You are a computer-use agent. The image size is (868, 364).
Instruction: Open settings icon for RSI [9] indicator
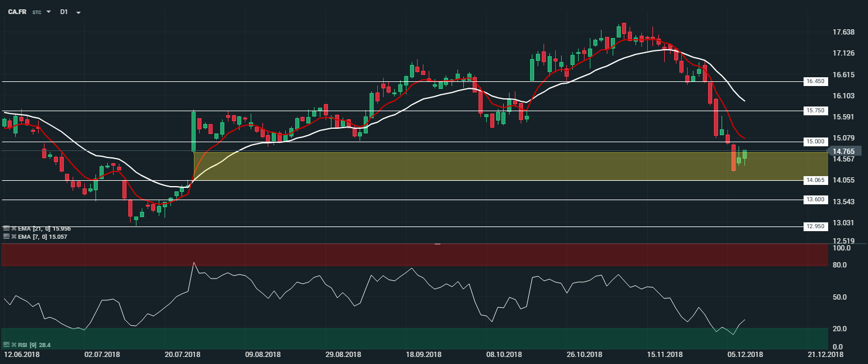point(5,345)
